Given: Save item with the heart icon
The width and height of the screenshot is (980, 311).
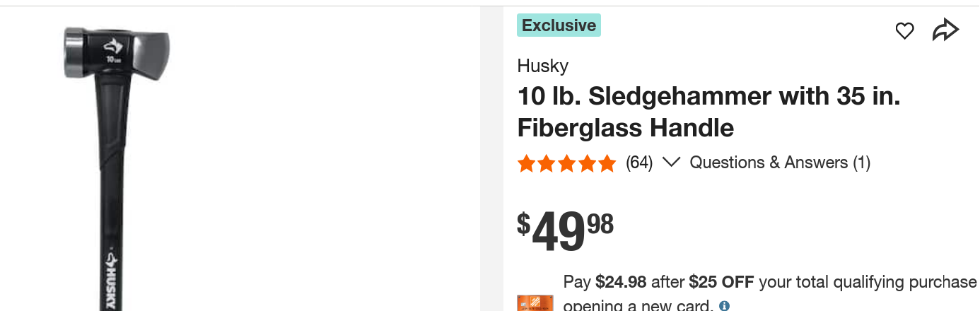Looking at the screenshot, I should [904, 30].
